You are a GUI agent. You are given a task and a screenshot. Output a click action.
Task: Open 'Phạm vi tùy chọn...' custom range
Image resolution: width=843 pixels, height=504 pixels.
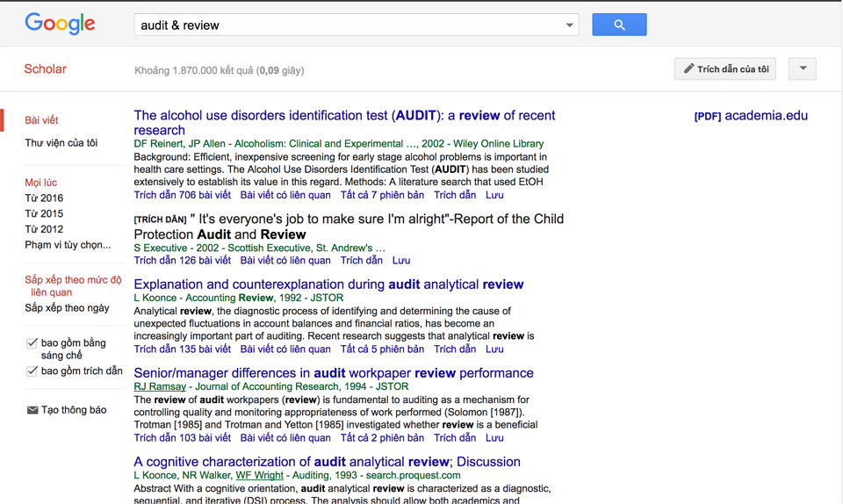[68, 245]
